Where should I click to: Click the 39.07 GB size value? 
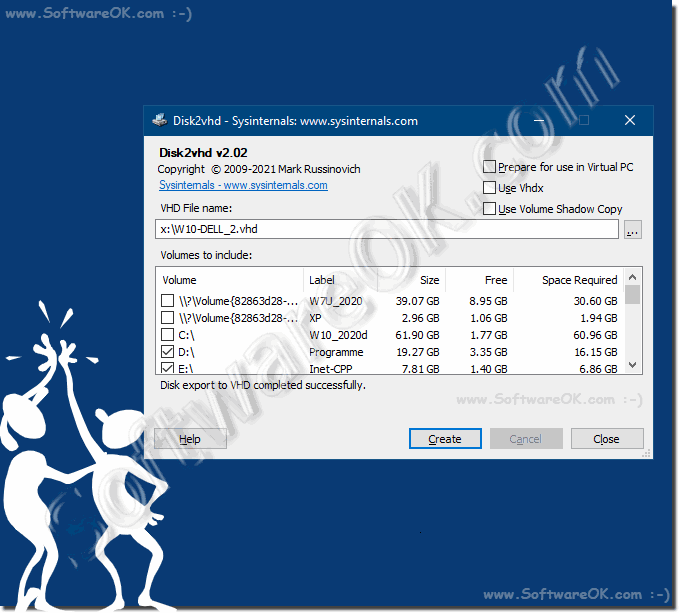click(x=417, y=301)
